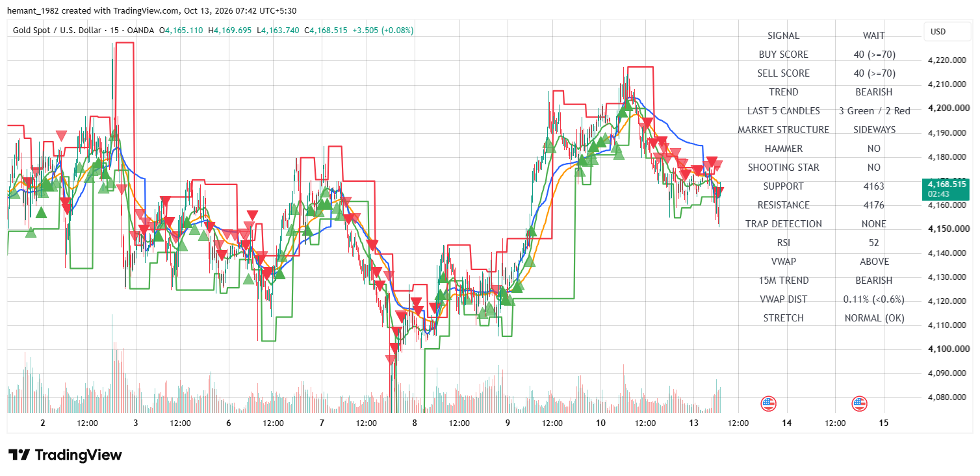This screenshot has height=476, width=980.
Task: Click the TREND label in table
Action: [x=783, y=92]
